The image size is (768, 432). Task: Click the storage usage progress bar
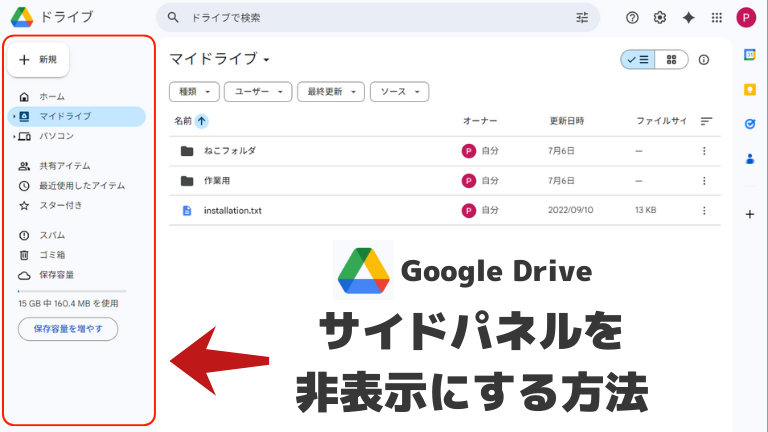coord(72,291)
